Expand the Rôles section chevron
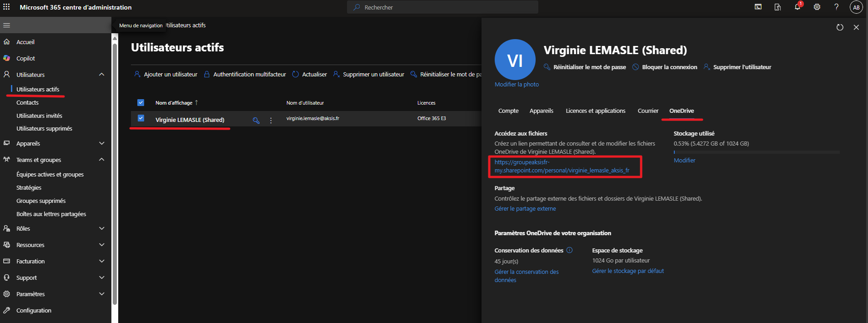The image size is (868, 323). coord(101,228)
